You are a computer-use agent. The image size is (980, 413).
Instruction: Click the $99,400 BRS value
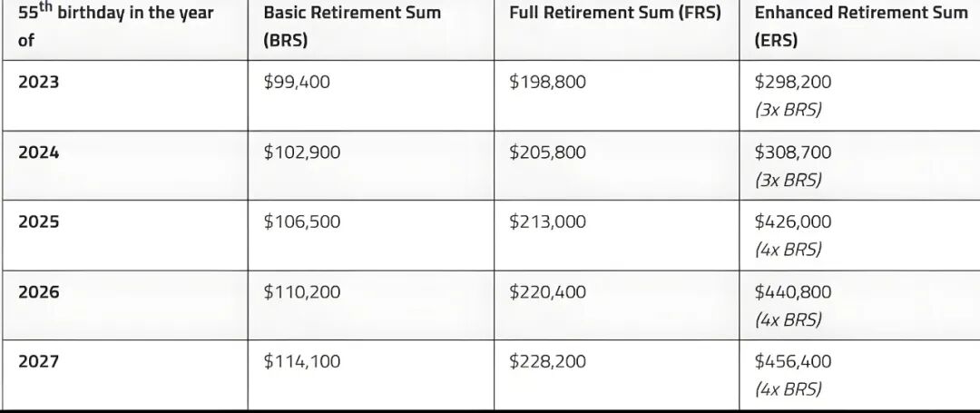[x=297, y=82]
